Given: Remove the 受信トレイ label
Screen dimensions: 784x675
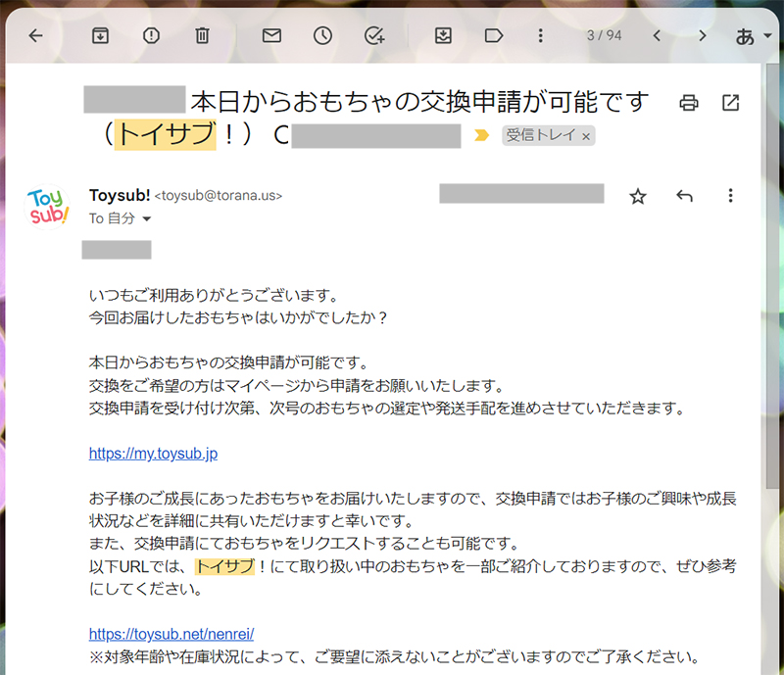Looking at the screenshot, I should coord(586,136).
